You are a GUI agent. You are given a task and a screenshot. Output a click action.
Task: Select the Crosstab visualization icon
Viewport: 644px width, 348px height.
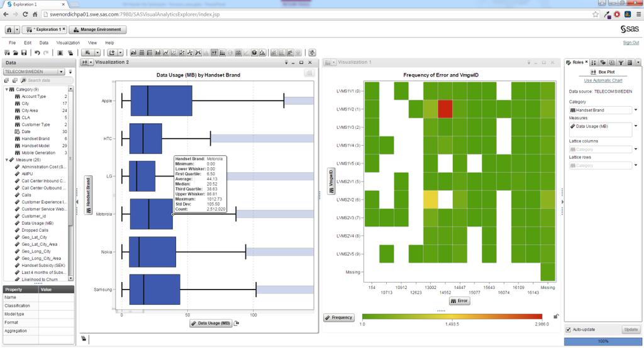150,53
